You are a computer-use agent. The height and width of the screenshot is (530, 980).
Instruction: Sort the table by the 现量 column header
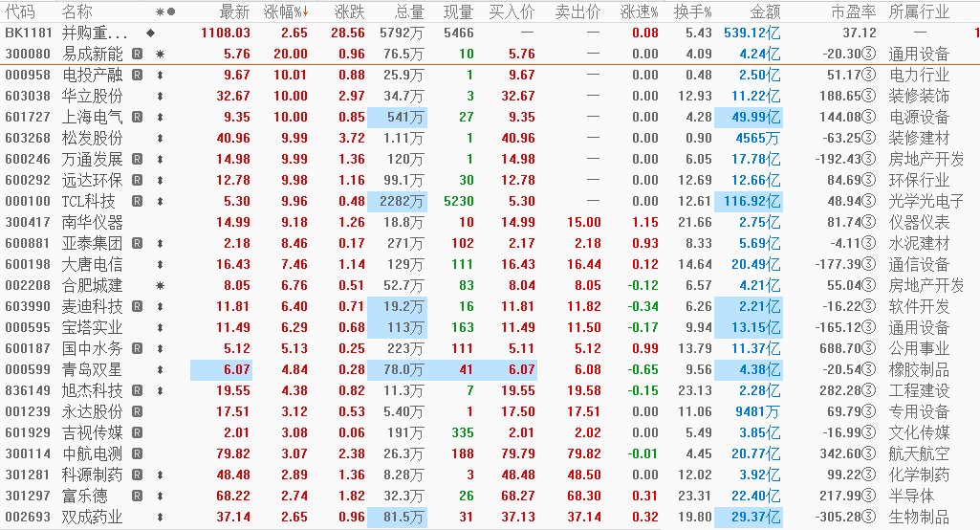coord(459,11)
